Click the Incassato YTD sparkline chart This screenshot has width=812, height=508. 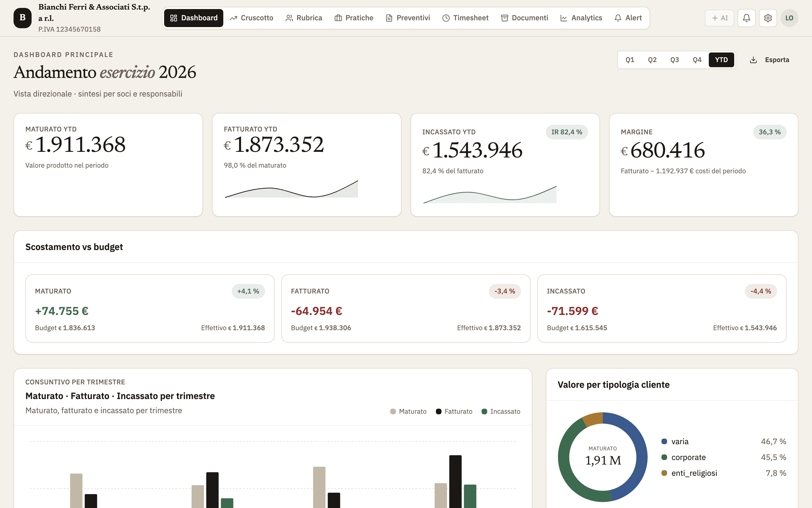(490, 195)
